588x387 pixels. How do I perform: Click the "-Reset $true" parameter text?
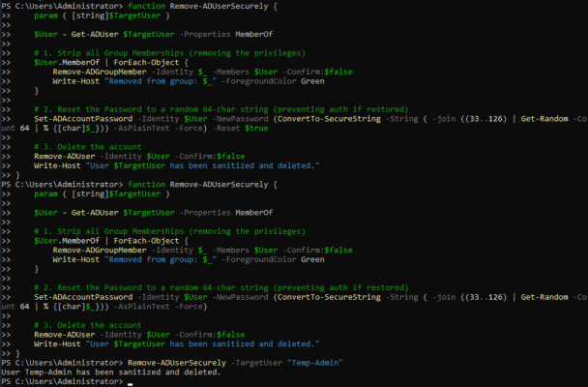click(x=242, y=129)
